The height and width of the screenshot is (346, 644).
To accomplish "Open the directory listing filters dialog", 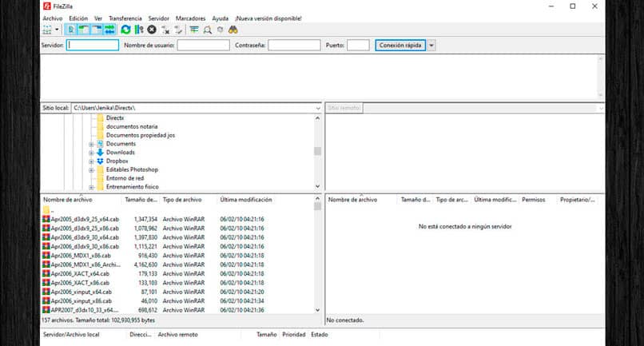I will point(194,30).
